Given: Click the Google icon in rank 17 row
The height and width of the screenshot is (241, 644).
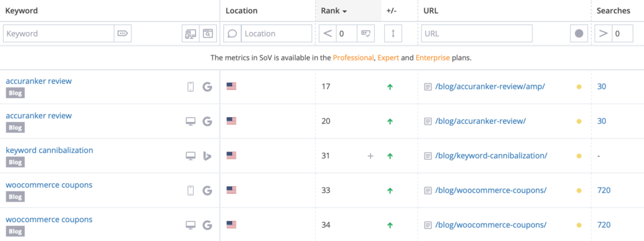Looking at the screenshot, I should pyautogui.click(x=208, y=87).
